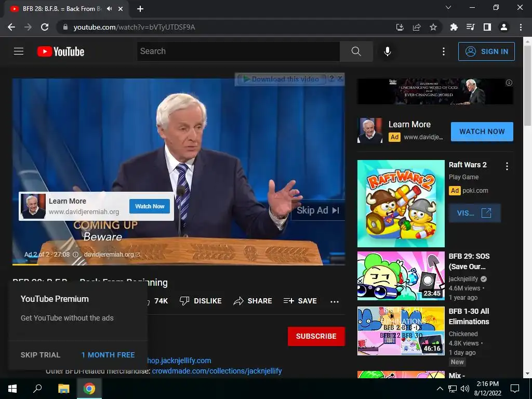Skip the video ad
The height and width of the screenshot is (399, 532).
[x=317, y=210]
